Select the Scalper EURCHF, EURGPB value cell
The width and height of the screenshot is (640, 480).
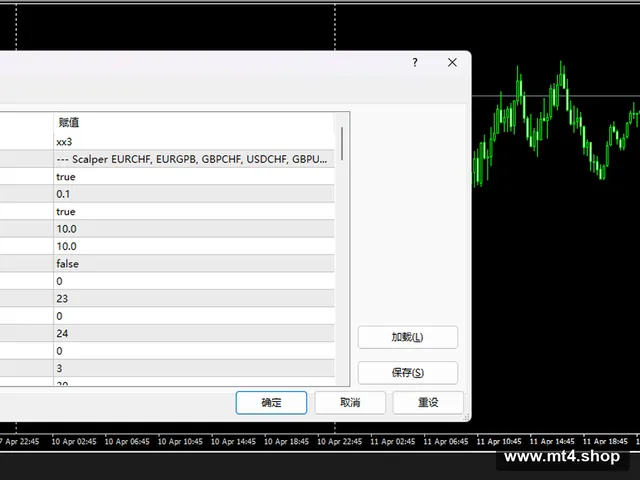194,159
